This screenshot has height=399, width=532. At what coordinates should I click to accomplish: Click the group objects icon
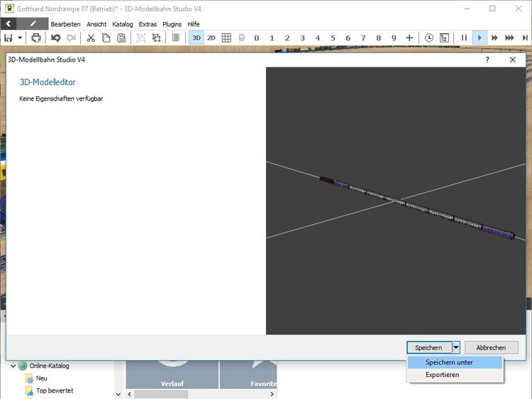(x=141, y=38)
